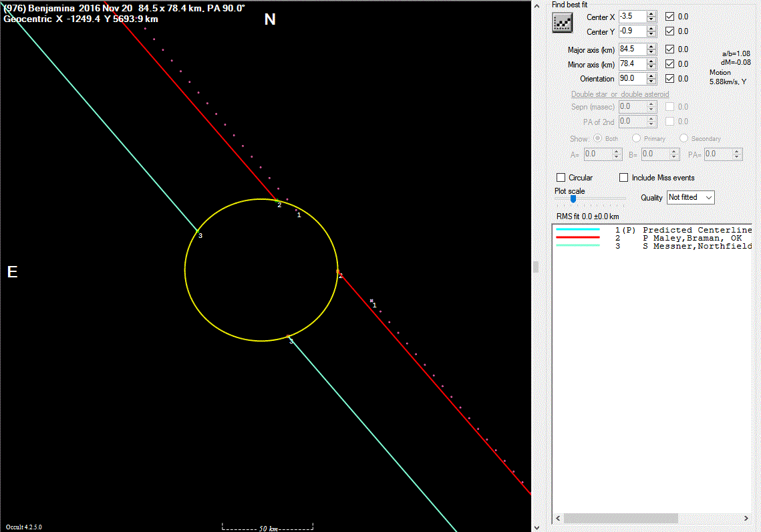Click the A= value field

[597, 154]
